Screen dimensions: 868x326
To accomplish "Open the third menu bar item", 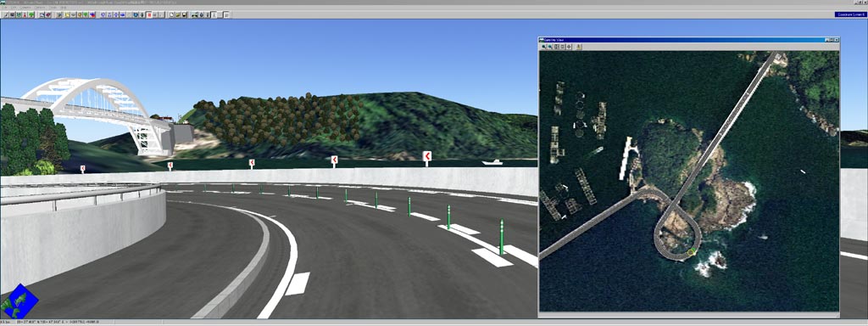I will [25, 7].
